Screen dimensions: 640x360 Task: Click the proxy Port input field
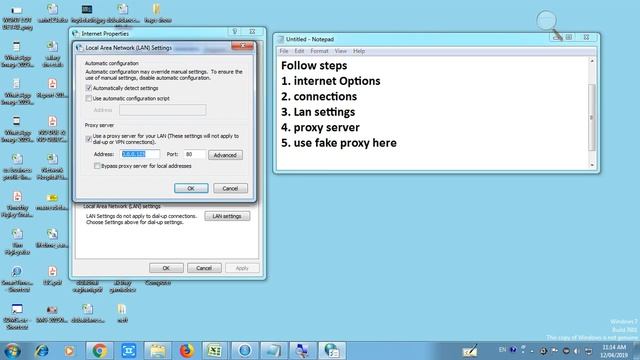pos(194,154)
